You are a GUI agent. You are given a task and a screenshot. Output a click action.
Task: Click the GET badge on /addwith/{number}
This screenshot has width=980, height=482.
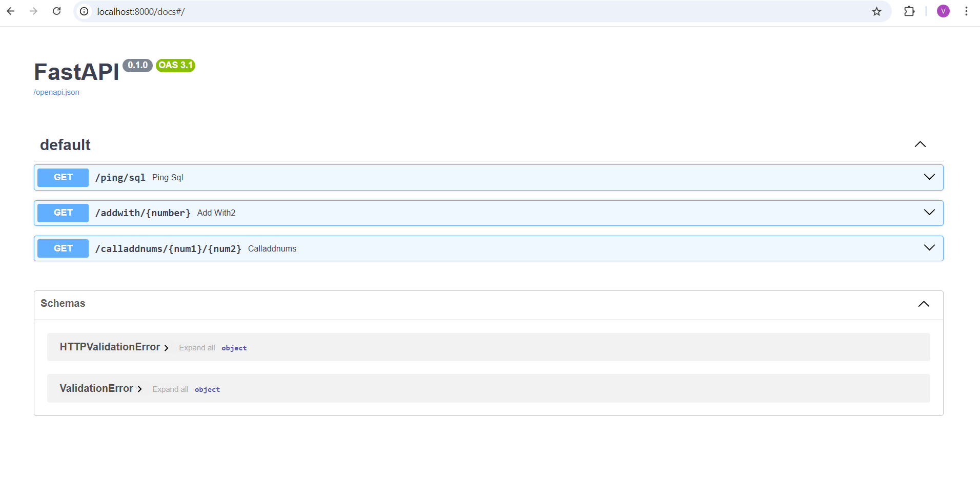(x=62, y=213)
